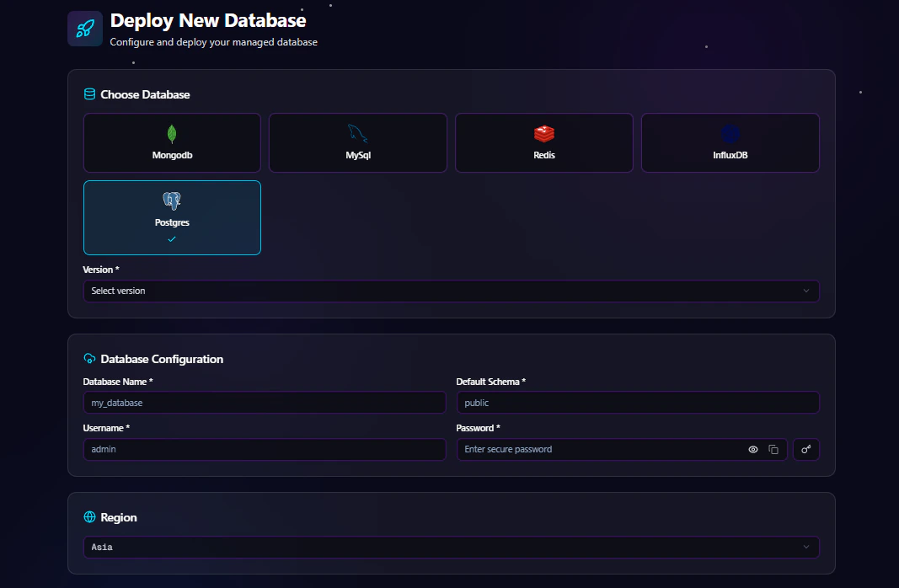Copy the password with the copy icon
Image resolution: width=899 pixels, height=588 pixels.
[x=773, y=449]
